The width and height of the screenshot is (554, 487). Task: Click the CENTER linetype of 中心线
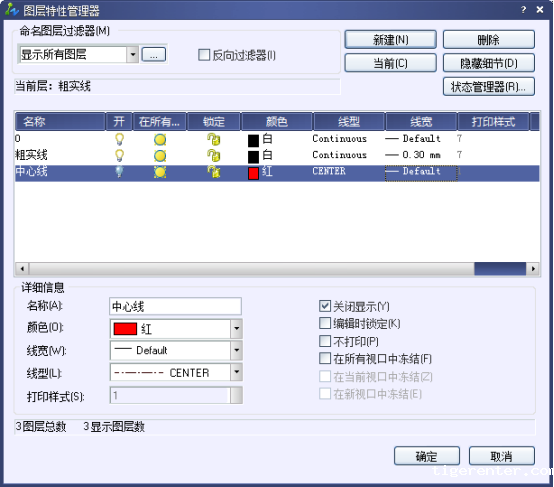pyautogui.click(x=329, y=171)
